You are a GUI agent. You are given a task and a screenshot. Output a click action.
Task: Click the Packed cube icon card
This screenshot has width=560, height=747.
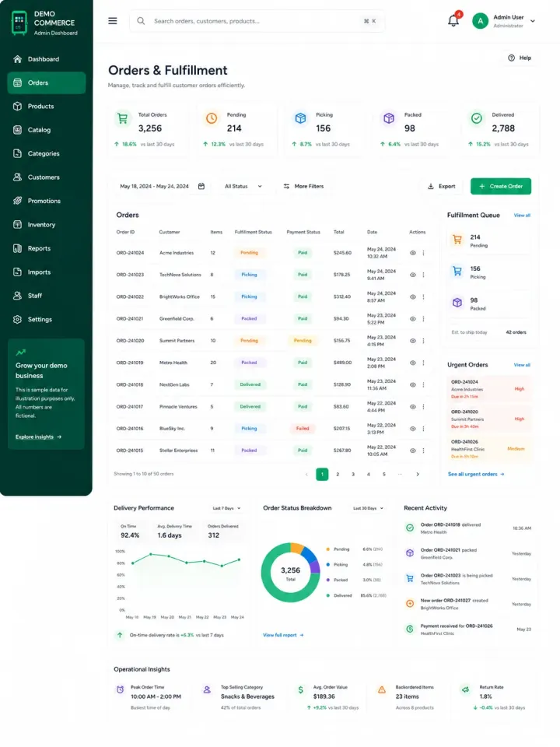tap(389, 118)
